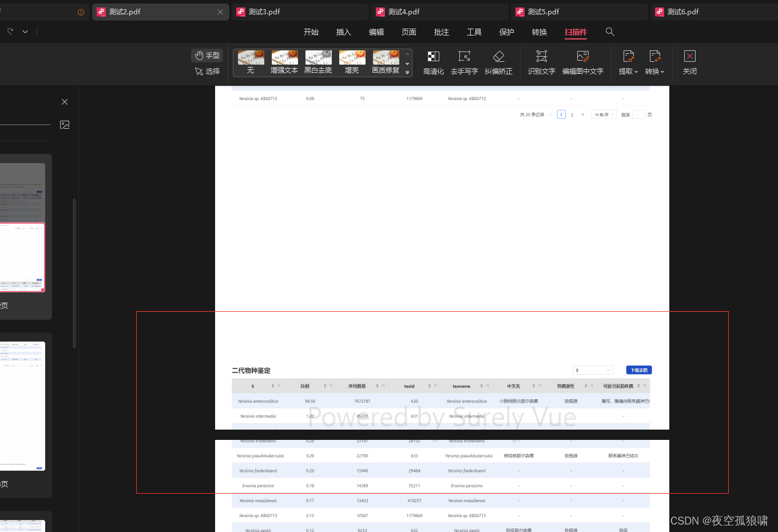Viewport: 778px width, 532px height.
Task: Close the 测试2.pdf tab
Action: [220, 12]
